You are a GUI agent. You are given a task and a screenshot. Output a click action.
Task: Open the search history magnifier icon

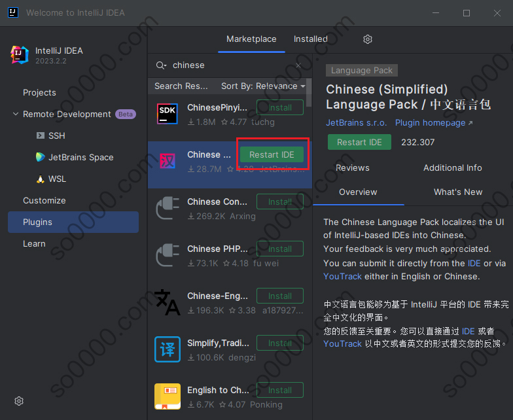pos(161,65)
